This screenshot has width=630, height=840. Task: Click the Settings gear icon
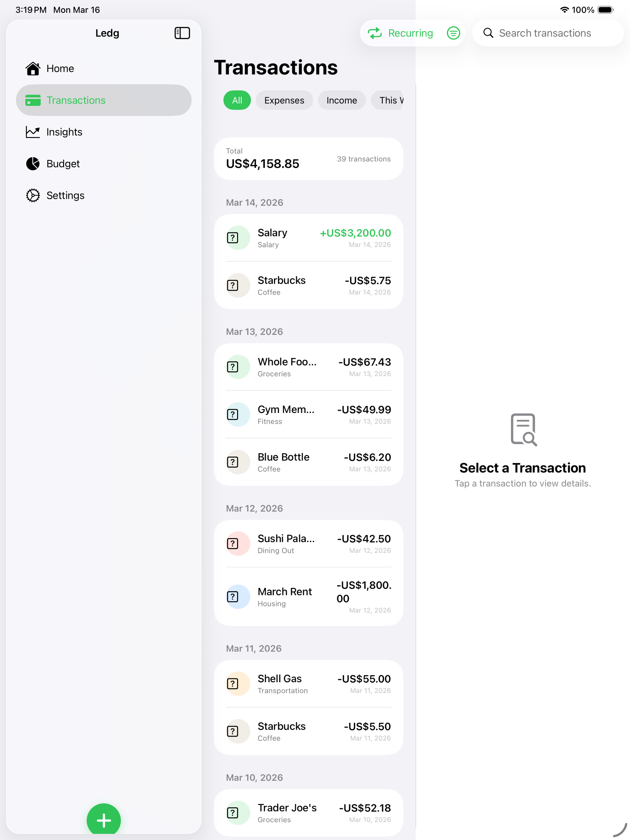click(33, 195)
